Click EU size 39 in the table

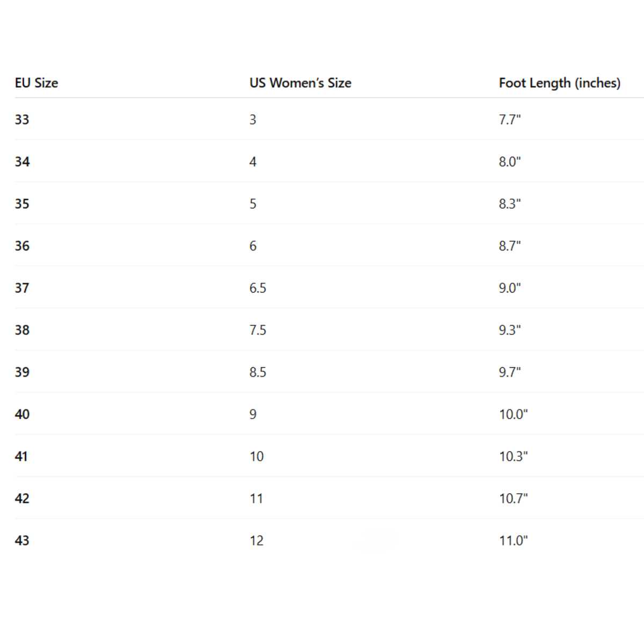pos(22,372)
